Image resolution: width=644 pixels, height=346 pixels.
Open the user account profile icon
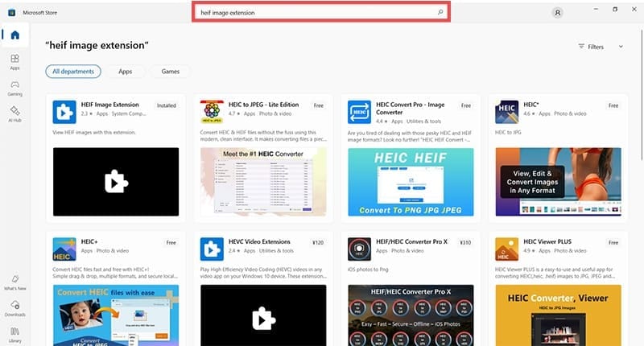click(557, 13)
